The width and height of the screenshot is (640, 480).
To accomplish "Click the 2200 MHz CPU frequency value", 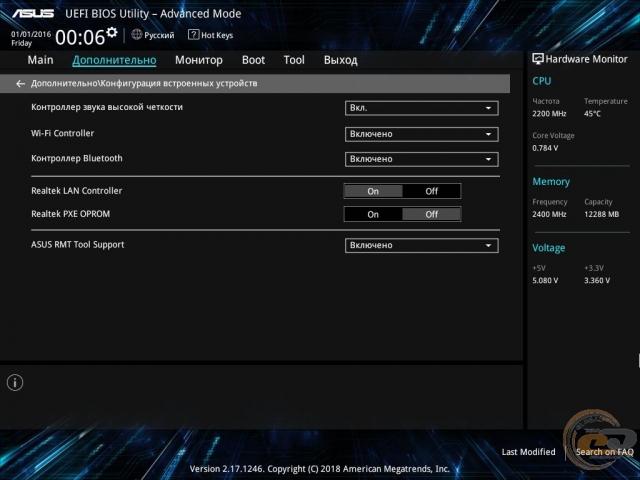I will (x=549, y=114).
